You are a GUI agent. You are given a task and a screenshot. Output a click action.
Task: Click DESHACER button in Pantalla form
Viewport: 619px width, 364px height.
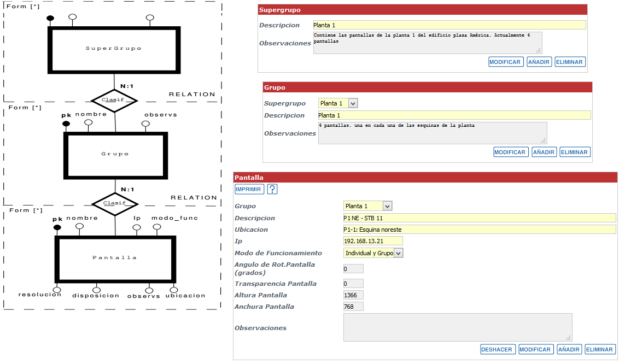497,349
